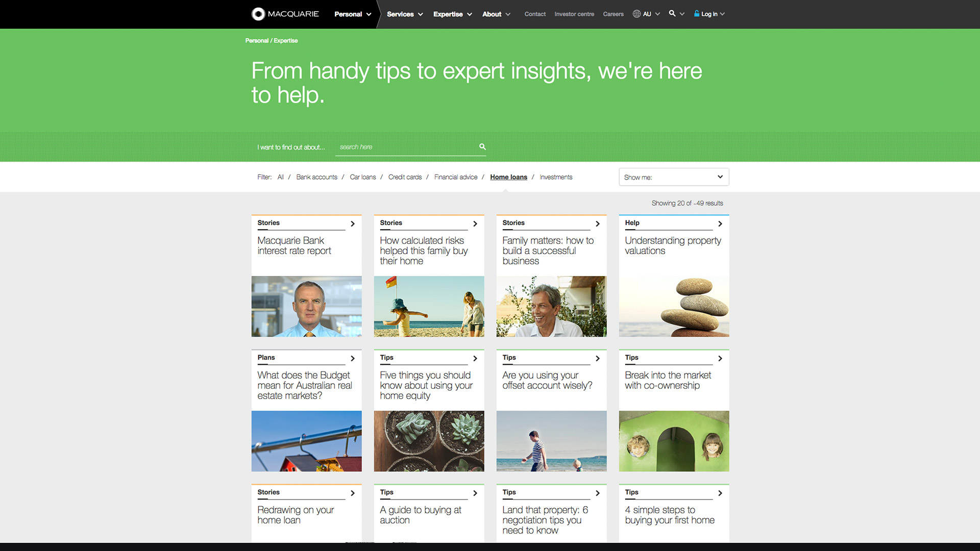The width and height of the screenshot is (980, 551).
Task: Open the toy house crane thumbnail
Action: [306, 441]
